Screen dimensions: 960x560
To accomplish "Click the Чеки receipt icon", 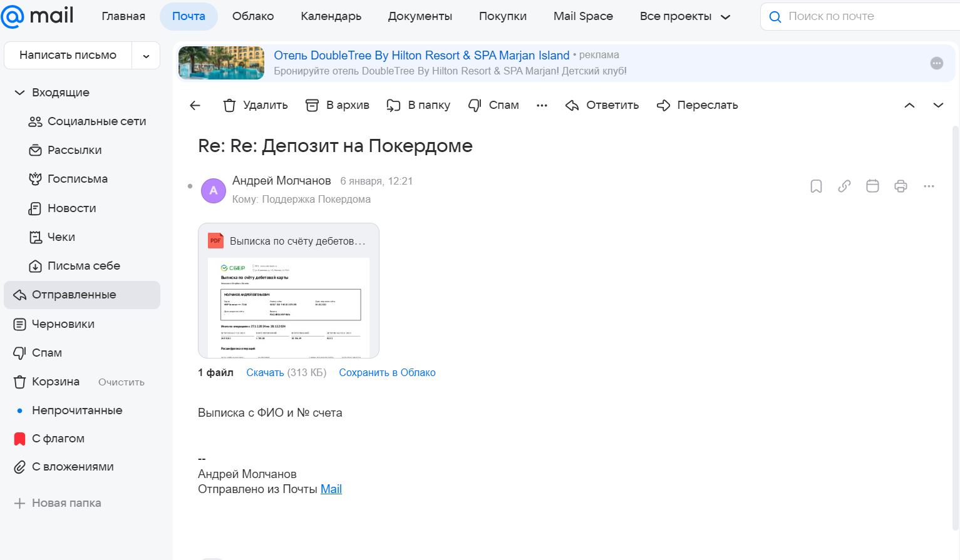I will (36, 238).
